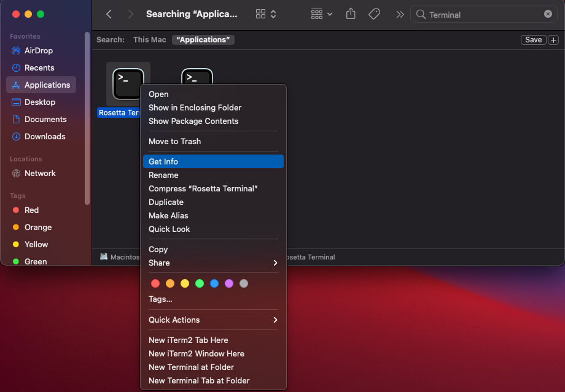The height and width of the screenshot is (392, 565).
Task: Set search scope to "Applications"
Action: (x=203, y=40)
